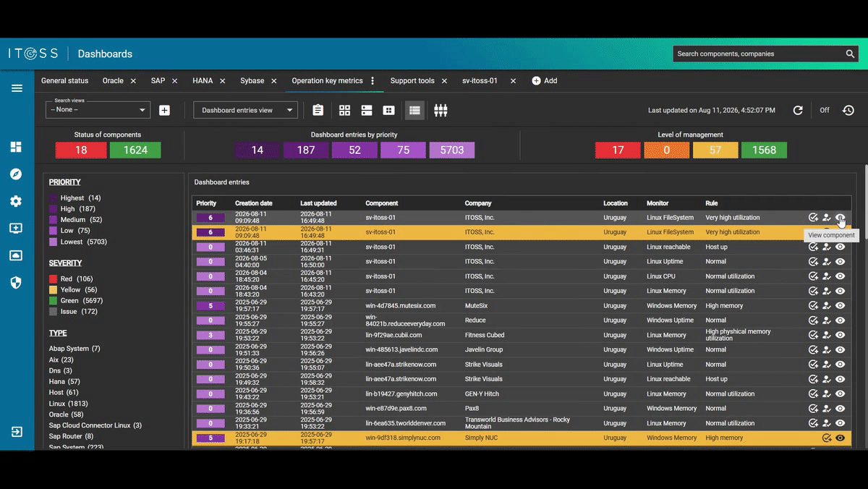Sort by the Monitor column header

pos(658,203)
